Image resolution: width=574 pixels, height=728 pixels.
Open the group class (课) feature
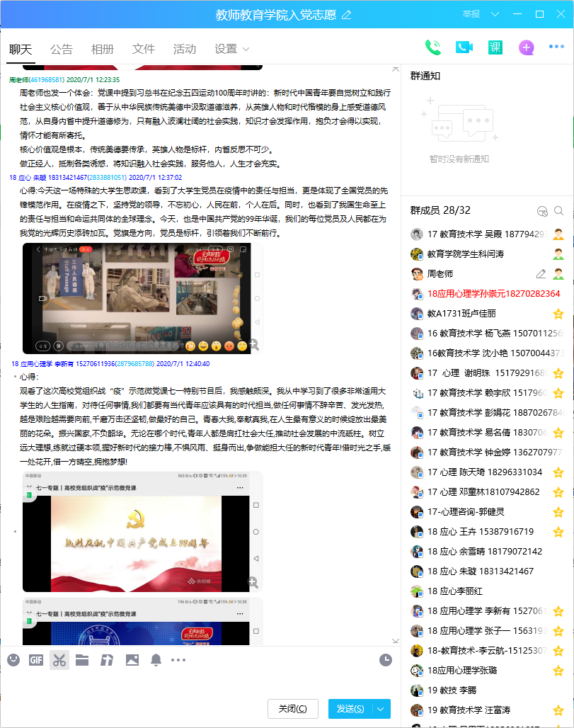tap(495, 47)
